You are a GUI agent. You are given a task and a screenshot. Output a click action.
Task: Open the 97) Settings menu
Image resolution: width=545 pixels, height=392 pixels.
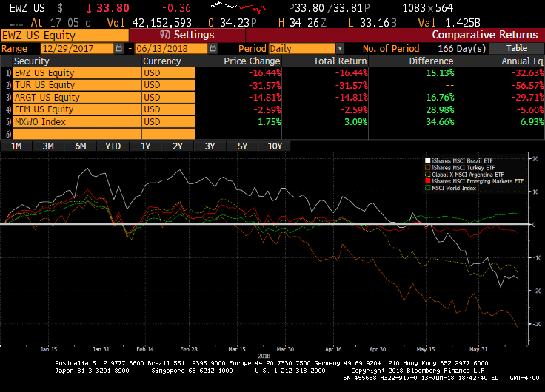[187, 35]
